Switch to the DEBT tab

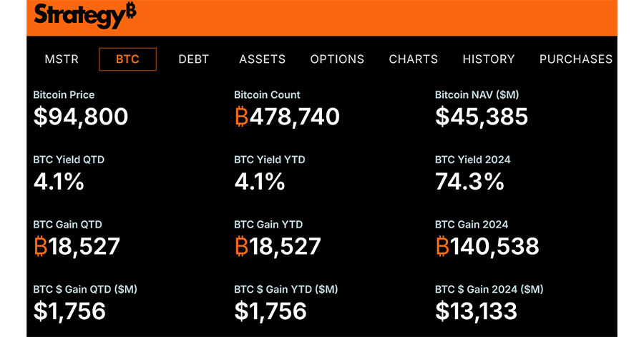(x=193, y=59)
